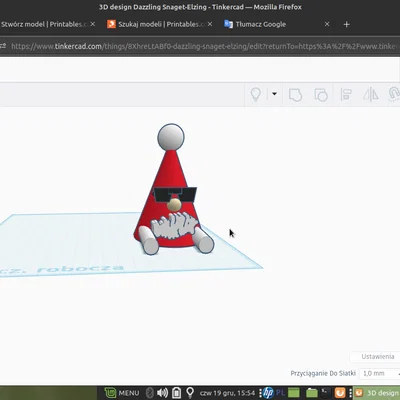Open the Align tool
400x400 pixels.
pos(346,95)
